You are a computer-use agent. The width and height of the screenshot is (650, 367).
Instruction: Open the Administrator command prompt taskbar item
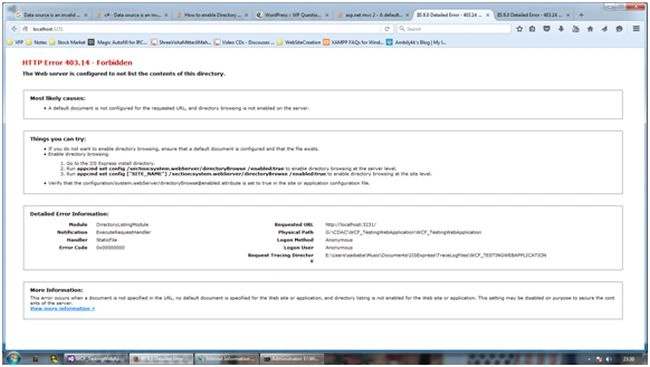point(291,359)
